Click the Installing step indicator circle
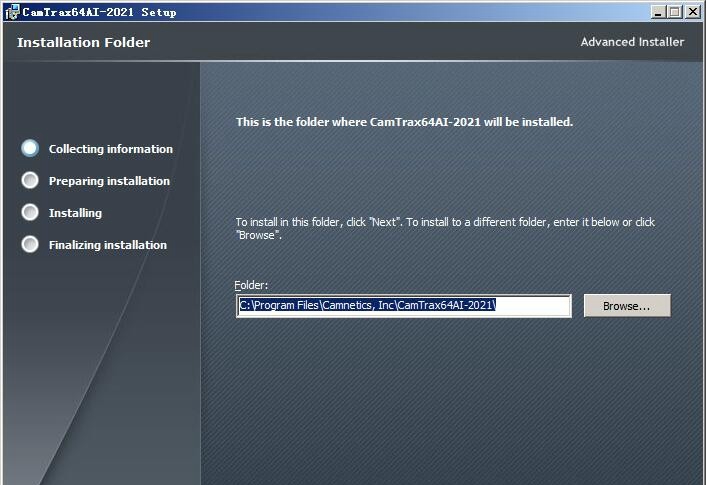This screenshot has width=706, height=485. 30,212
